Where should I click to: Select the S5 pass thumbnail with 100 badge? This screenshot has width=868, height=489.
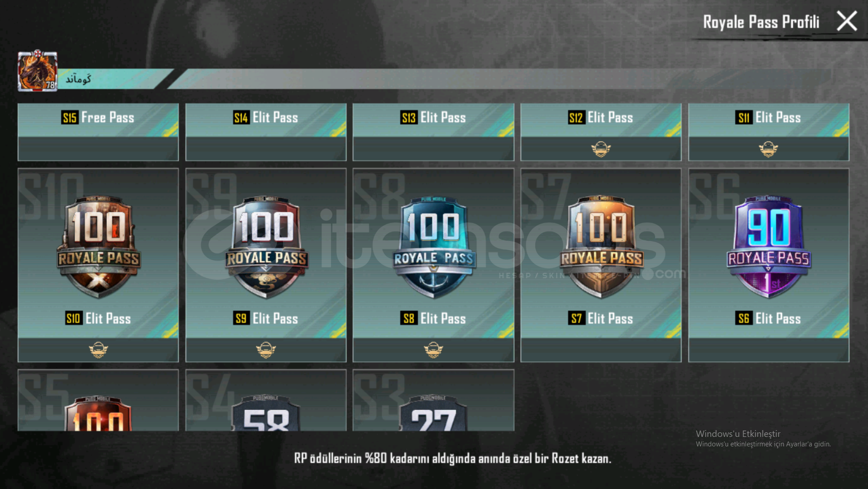[x=98, y=400]
